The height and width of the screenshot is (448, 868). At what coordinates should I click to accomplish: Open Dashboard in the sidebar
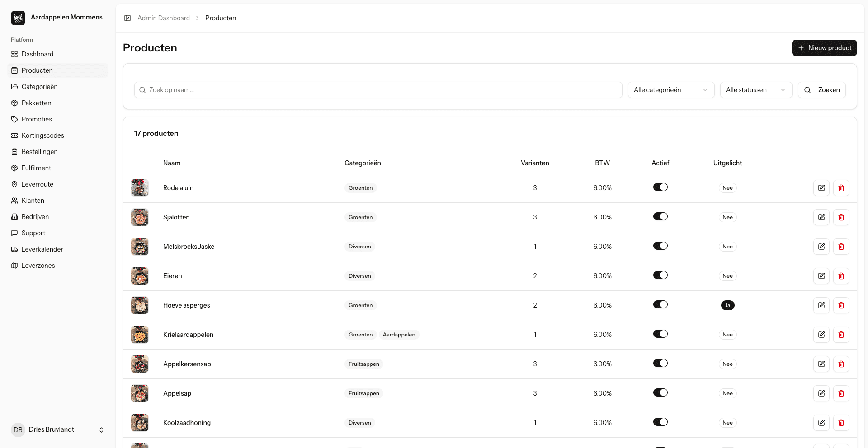58,54
